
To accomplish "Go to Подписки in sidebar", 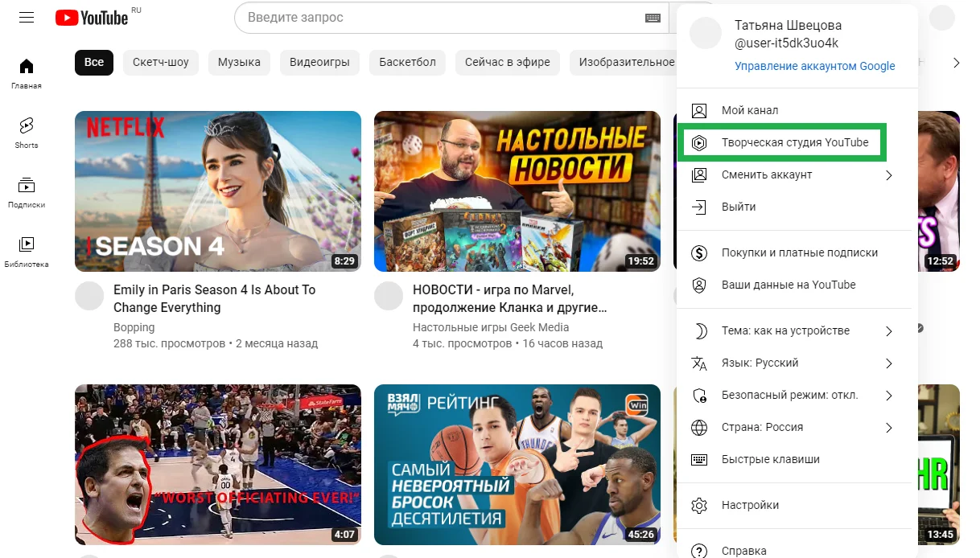I will pyautogui.click(x=27, y=192).
